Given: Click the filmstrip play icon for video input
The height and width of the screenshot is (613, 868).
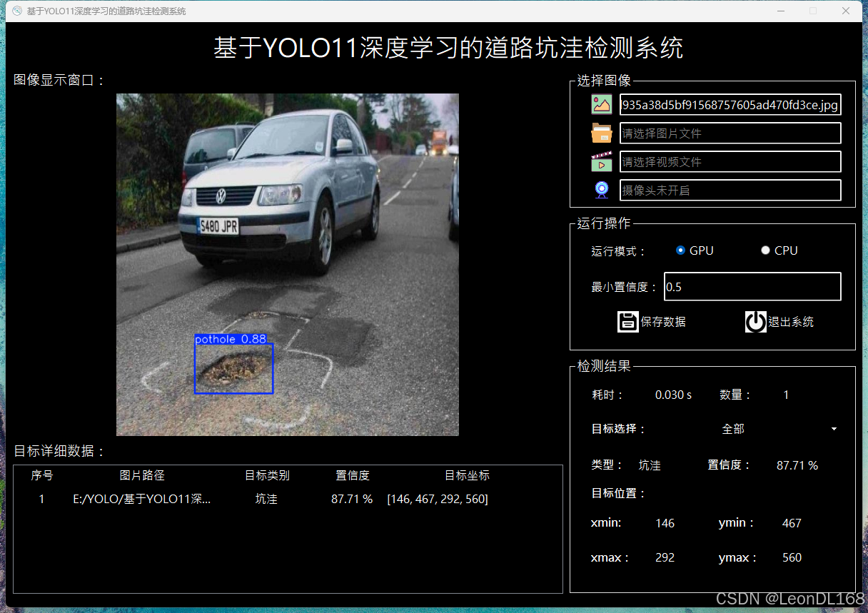Looking at the screenshot, I should click(602, 161).
